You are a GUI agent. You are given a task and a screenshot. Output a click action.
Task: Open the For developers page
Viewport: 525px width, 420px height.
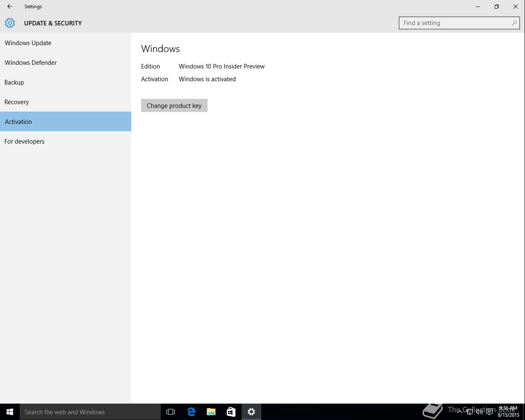point(66,141)
